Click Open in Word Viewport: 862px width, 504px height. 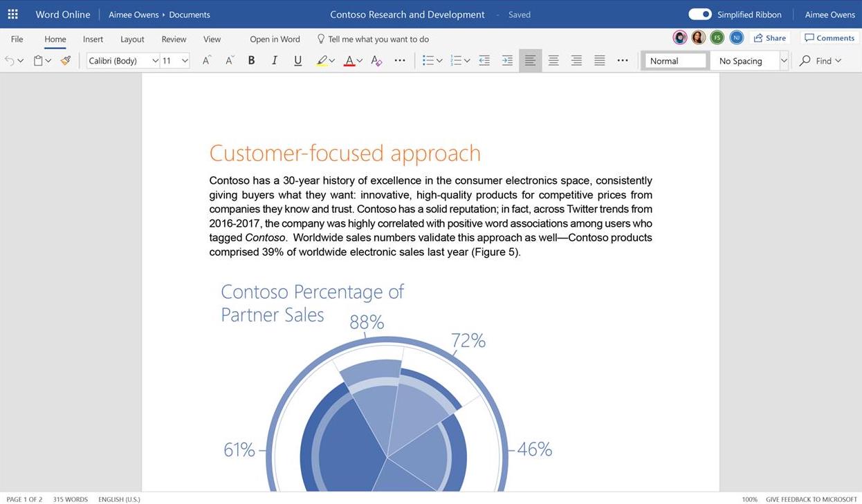(275, 39)
